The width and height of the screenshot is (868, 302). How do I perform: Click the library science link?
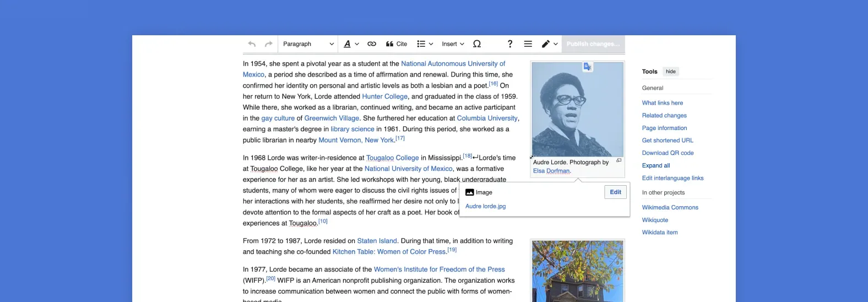[352, 130]
